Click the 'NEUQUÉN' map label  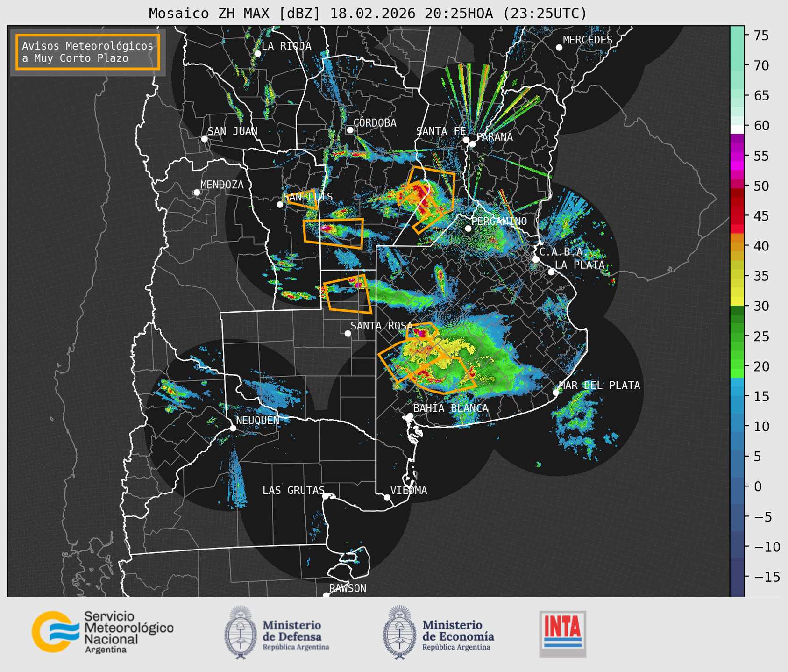(x=257, y=421)
